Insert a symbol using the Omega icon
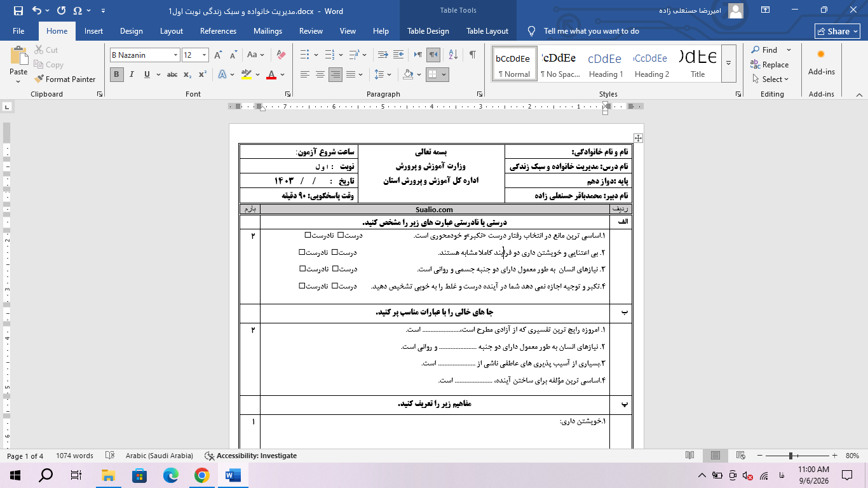Viewport: 868px width, 488px height. click(x=78, y=11)
